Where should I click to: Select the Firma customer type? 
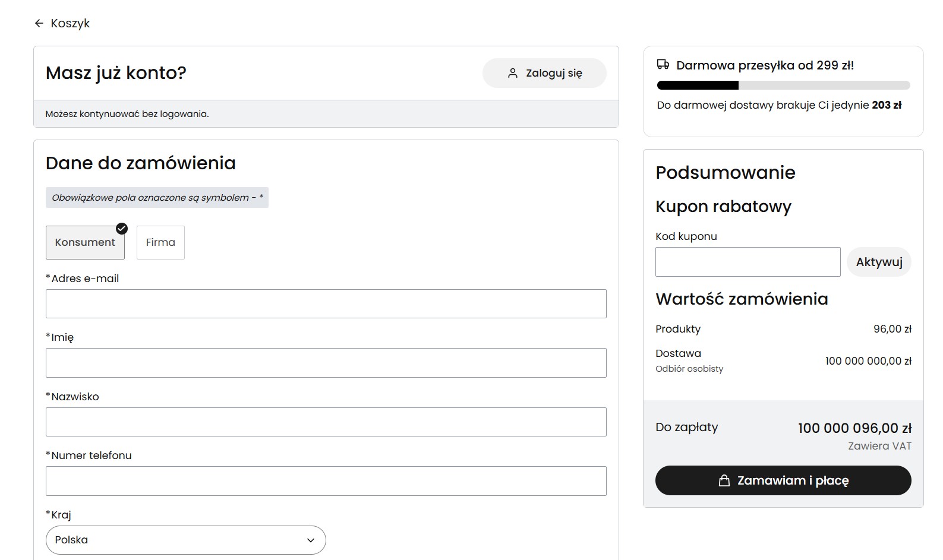[160, 242]
